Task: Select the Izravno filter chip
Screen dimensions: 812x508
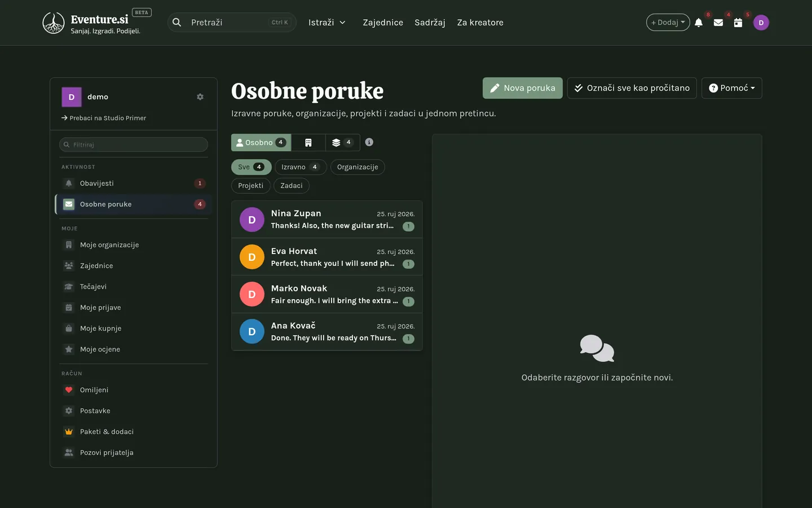Action: 301,167
